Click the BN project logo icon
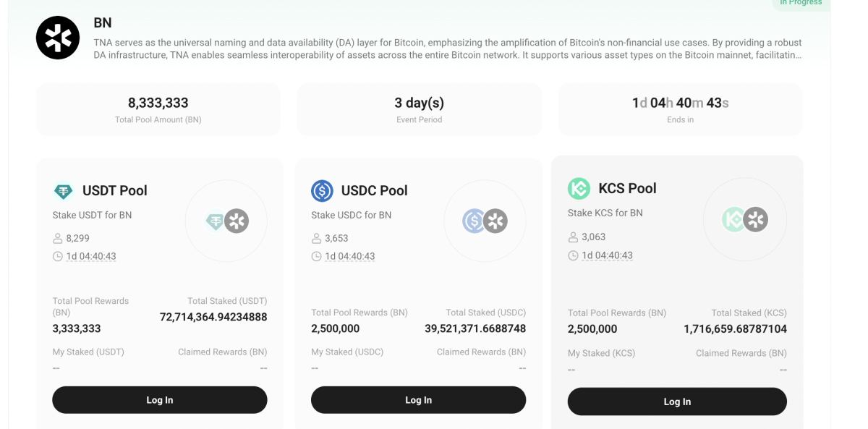Viewport: 868px width, 429px height. point(57,38)
